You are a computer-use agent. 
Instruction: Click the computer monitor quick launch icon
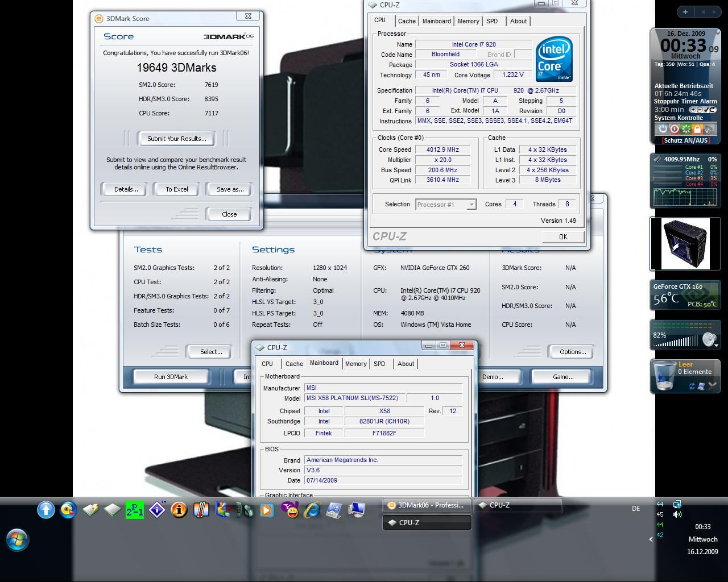[x=357, y=510]
